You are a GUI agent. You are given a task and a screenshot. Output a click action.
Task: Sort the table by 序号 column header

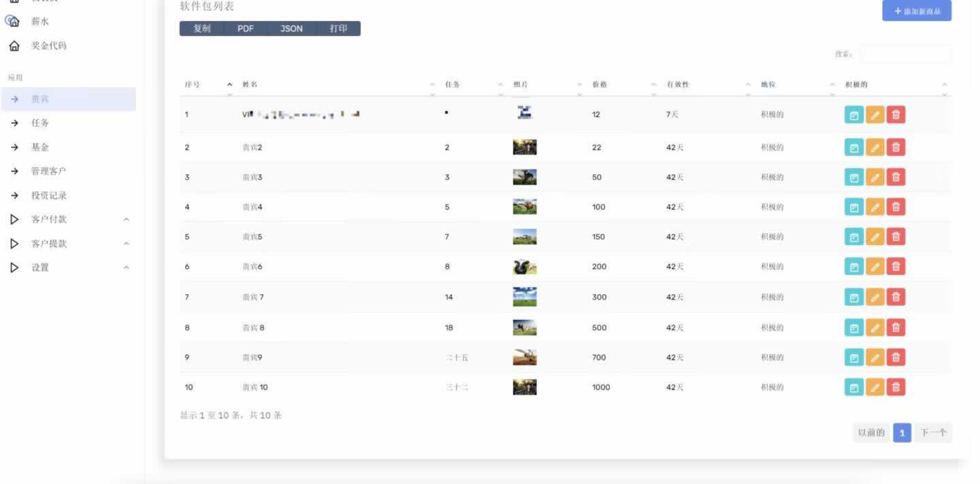[193, 84]
